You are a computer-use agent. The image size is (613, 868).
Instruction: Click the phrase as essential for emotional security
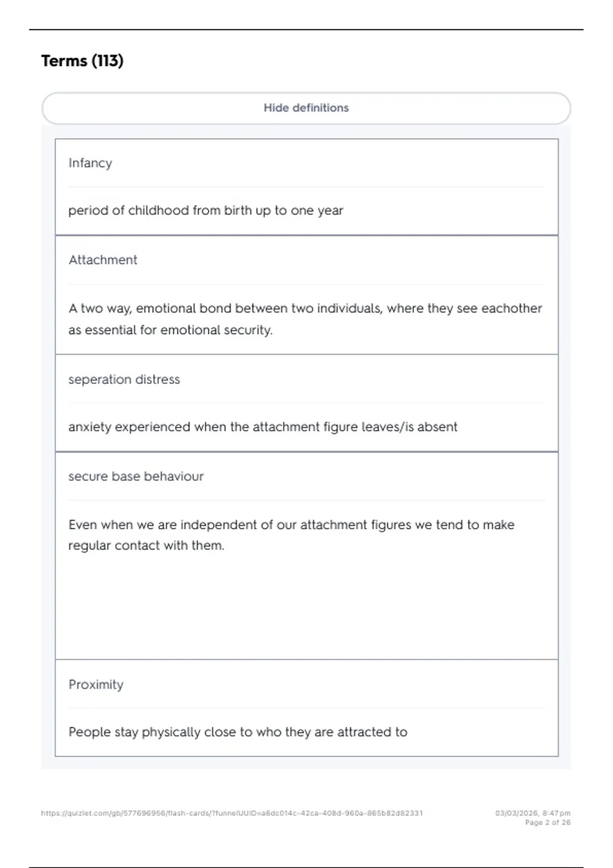click(x=170, y=330)
